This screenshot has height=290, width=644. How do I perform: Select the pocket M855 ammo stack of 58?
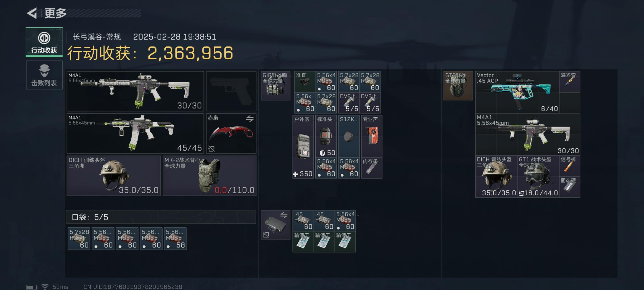pos(175,239)
